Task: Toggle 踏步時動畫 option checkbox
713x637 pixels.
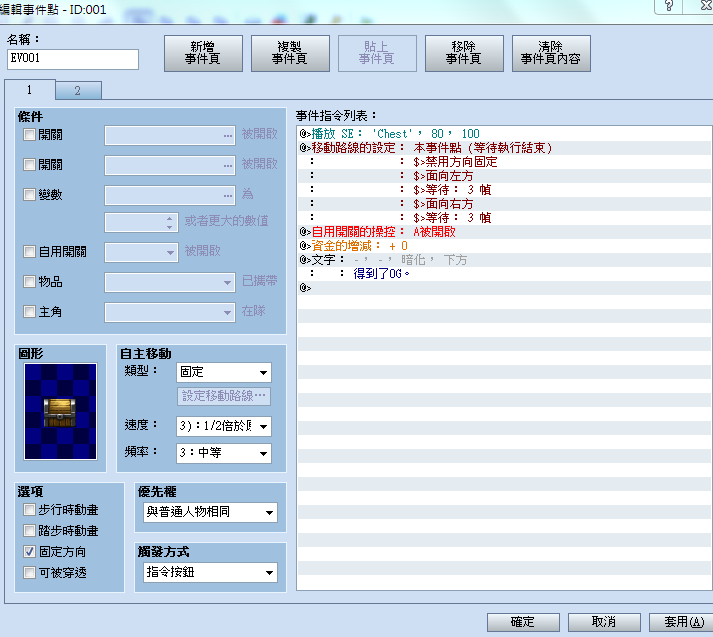Action: (29, 531)
